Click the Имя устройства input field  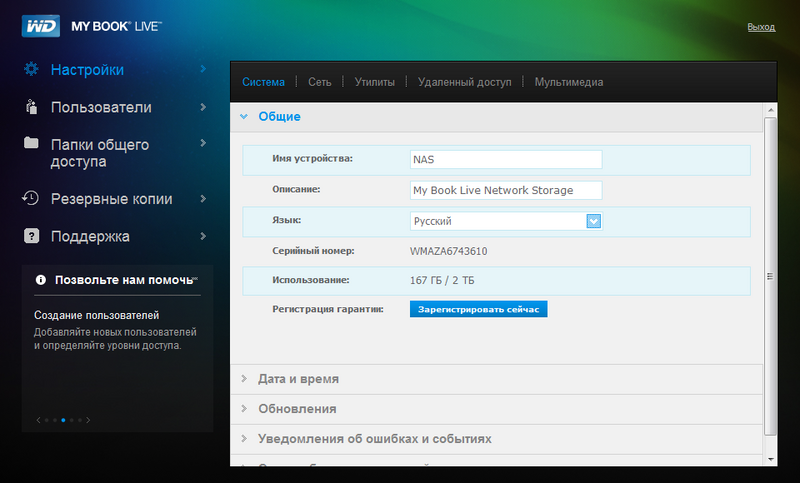pos(506,159)
